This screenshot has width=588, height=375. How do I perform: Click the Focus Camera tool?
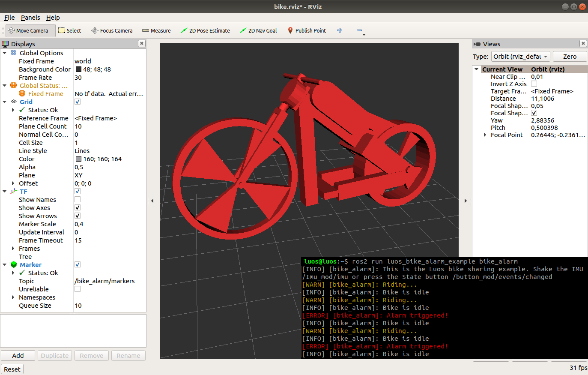(x=112, y=30)
